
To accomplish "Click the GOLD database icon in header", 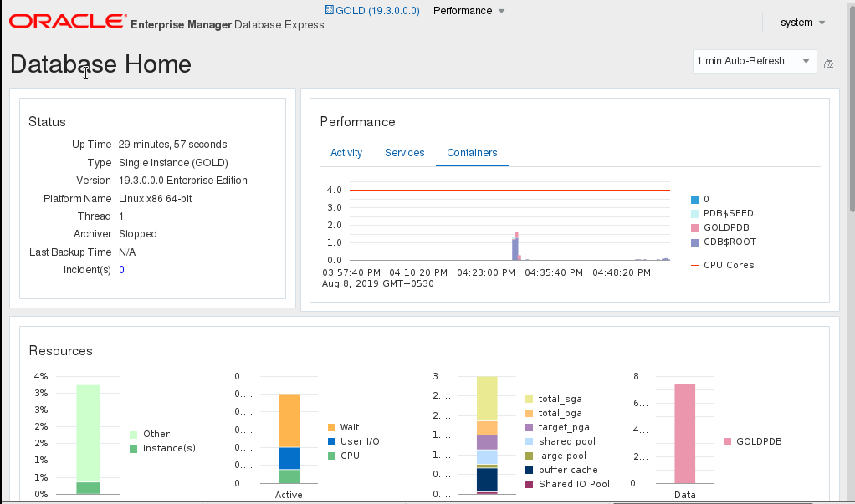I will click(x=329, y=11).
